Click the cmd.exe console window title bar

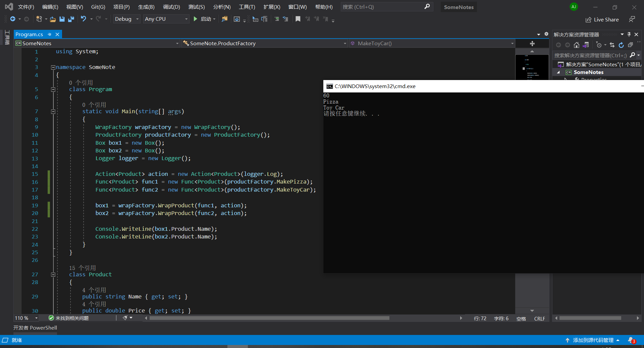[483, 86]
